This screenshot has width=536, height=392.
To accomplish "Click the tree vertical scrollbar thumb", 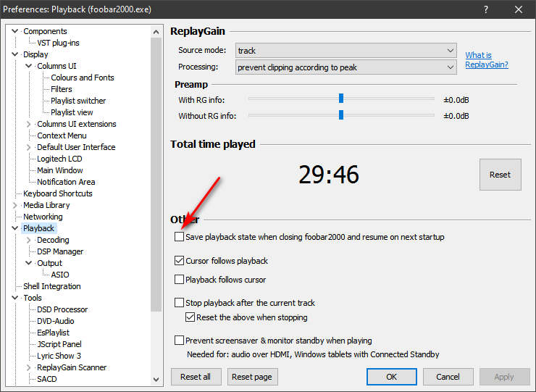I will (x=156, y=175).
